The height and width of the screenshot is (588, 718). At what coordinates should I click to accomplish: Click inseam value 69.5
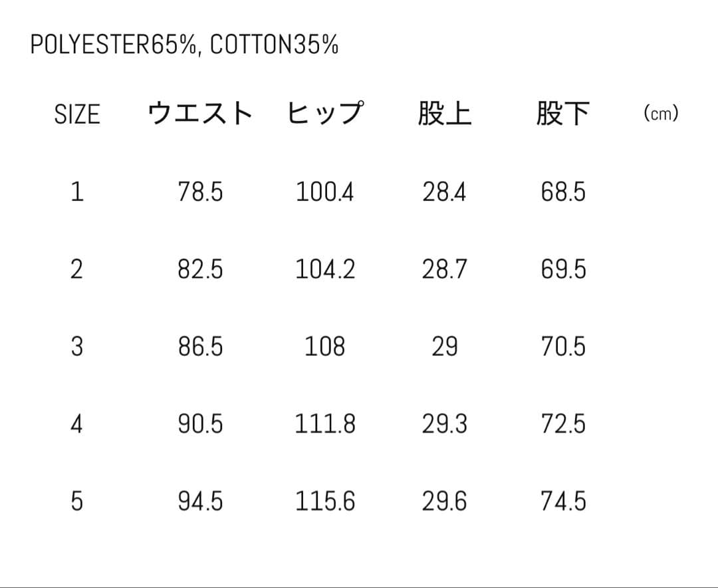click(563, 269)
